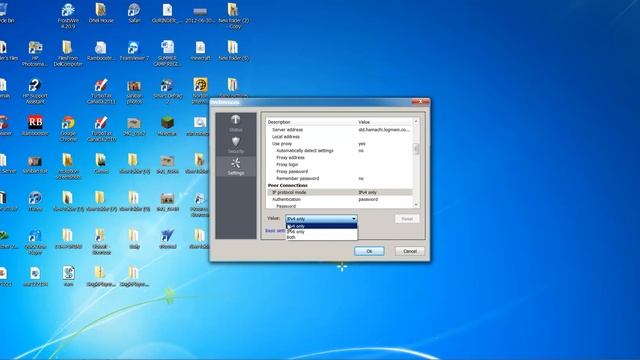Click the Value column header
Image resolution: width=640 pixels, height=360 pixels.
[384, 122]
